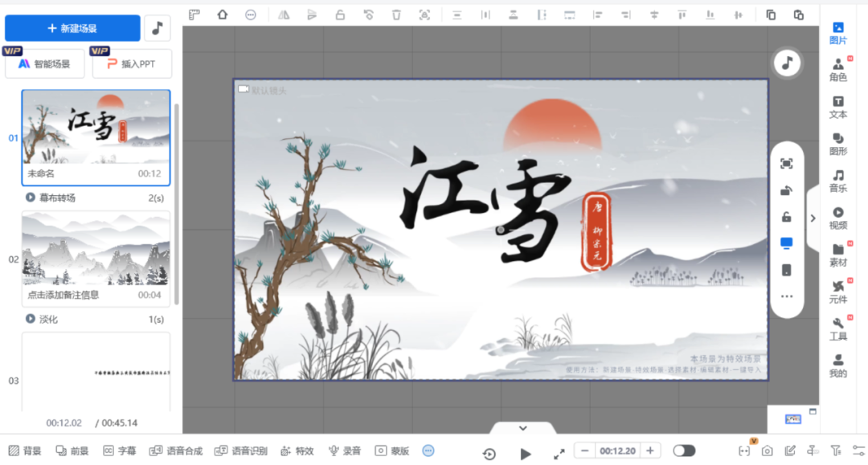Open the right panel arrow expander
The height and width of the screenshot is (465, 868).
click(x=812, y=218)
